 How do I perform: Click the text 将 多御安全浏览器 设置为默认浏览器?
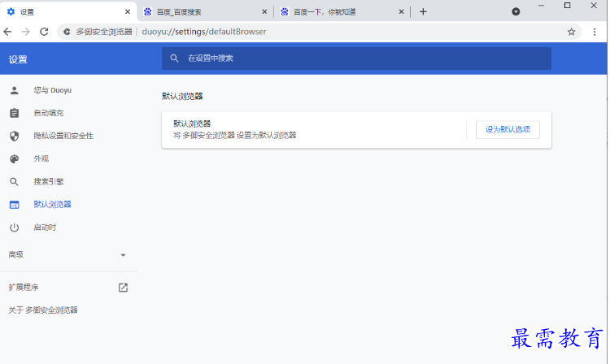point(234,135)
